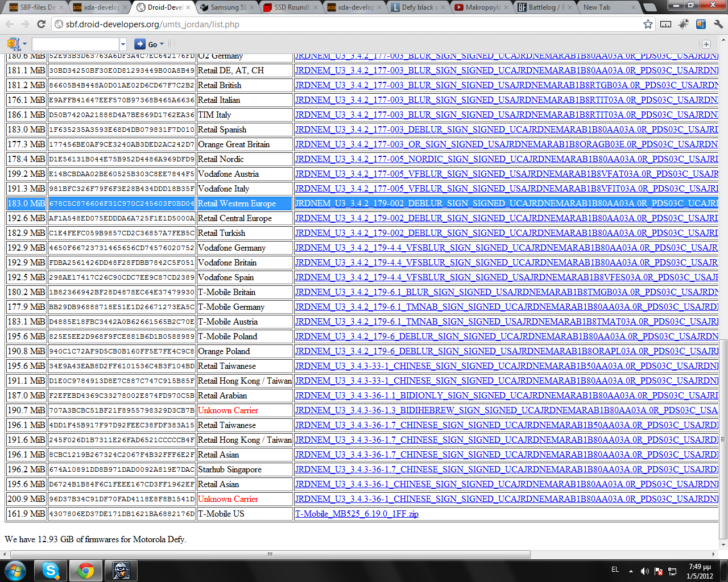
Task: Click the bug-shaped extension icon
Action: click(x=684, y=24)
